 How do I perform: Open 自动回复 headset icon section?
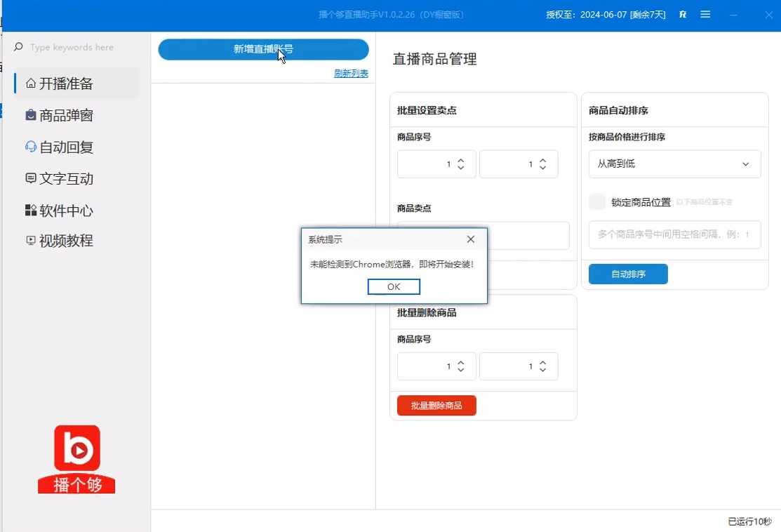point(31,147)
